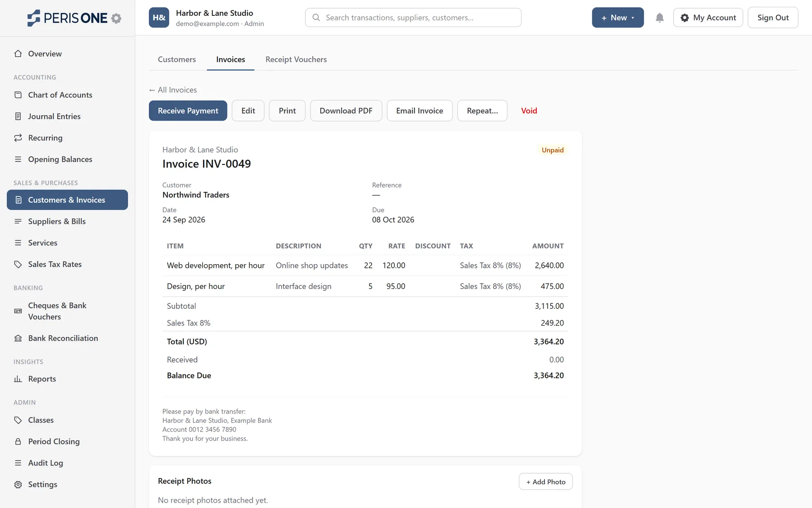Click the Opening Balances list icon
812x508 pixels.
(18, 159)
